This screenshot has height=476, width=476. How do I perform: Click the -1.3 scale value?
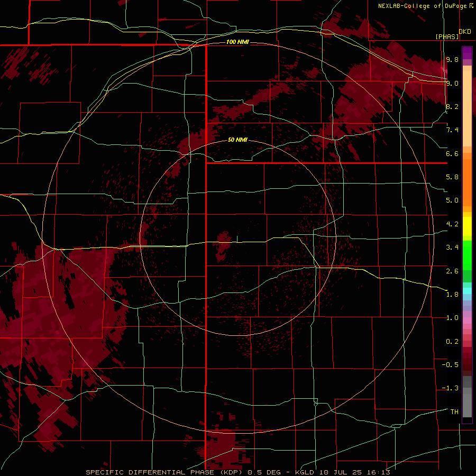(x=450, y=388)
